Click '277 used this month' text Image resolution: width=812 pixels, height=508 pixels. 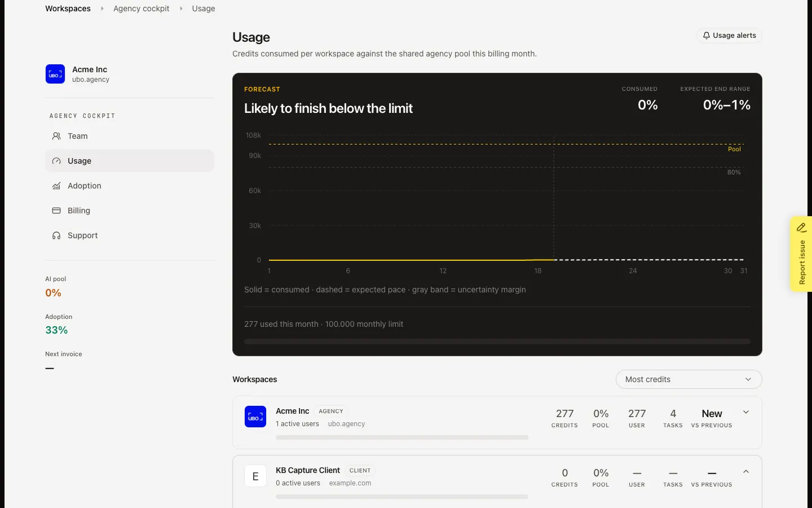click(281, 324)
